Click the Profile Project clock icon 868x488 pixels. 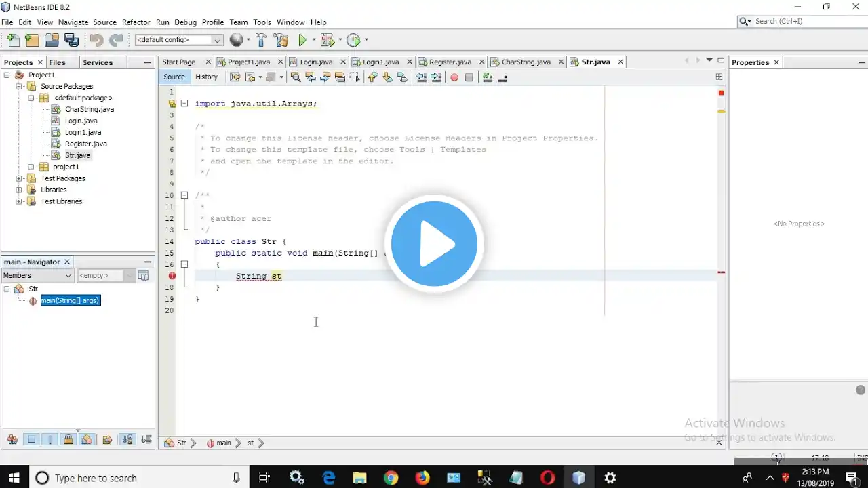(353, 40)
